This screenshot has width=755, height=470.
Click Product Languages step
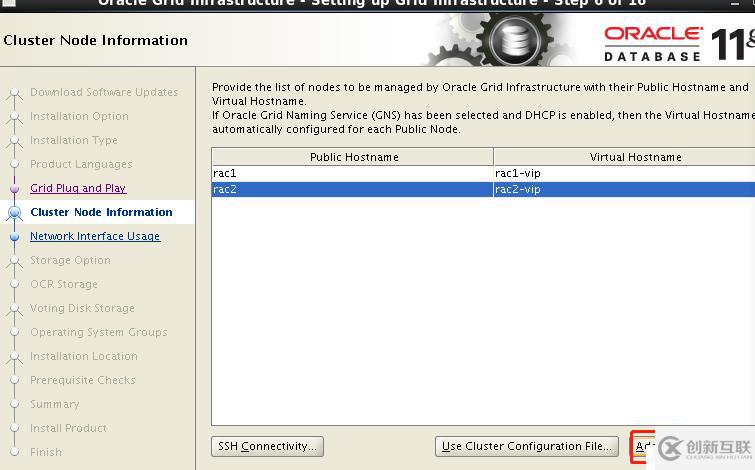[x=81, y=164]
